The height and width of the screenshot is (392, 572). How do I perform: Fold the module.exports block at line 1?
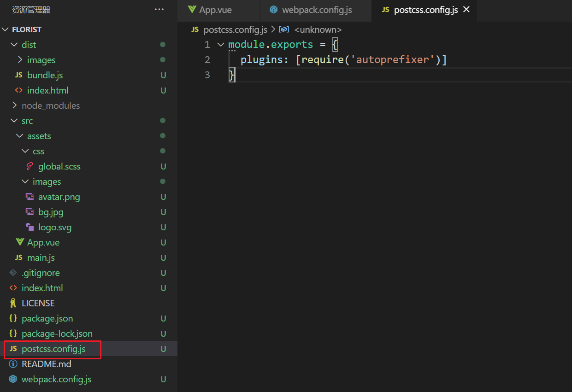click(x=220, y=45)
